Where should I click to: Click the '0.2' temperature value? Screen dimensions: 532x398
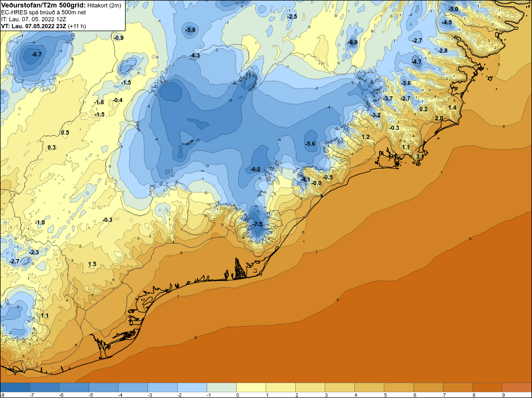click(x=423, y=109)
